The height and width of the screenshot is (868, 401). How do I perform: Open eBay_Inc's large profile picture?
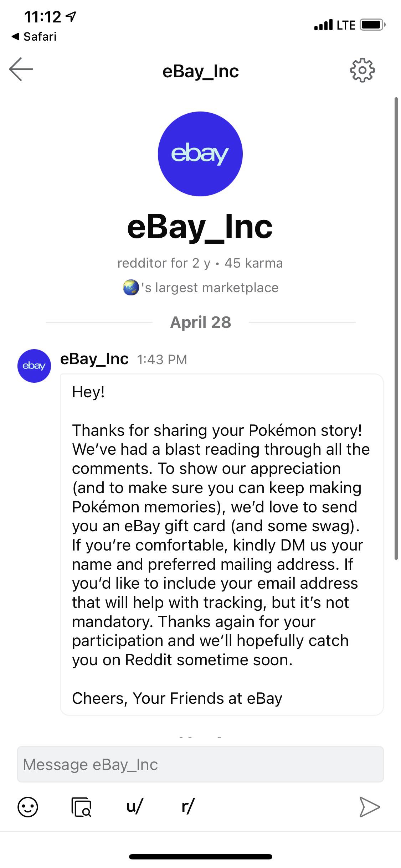pos(200,153)
